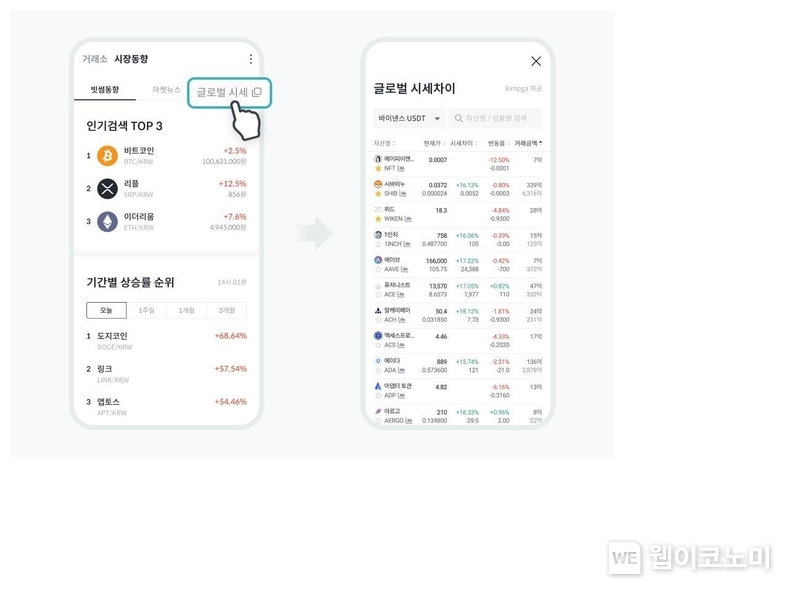Tap the Ethereum coin icon
This screenshot has width=790, height=593.
[107, 222]
